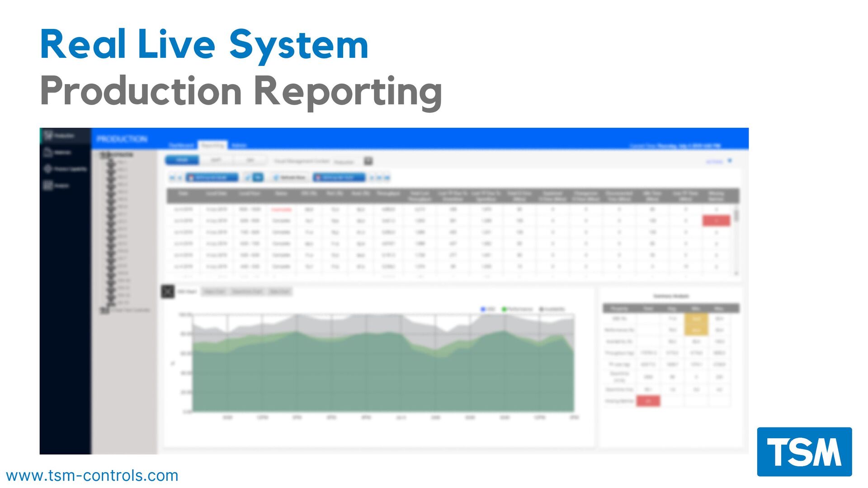Open the start date picker dropdown
This screenshot has height=488, width=868.
coord(212,178)
